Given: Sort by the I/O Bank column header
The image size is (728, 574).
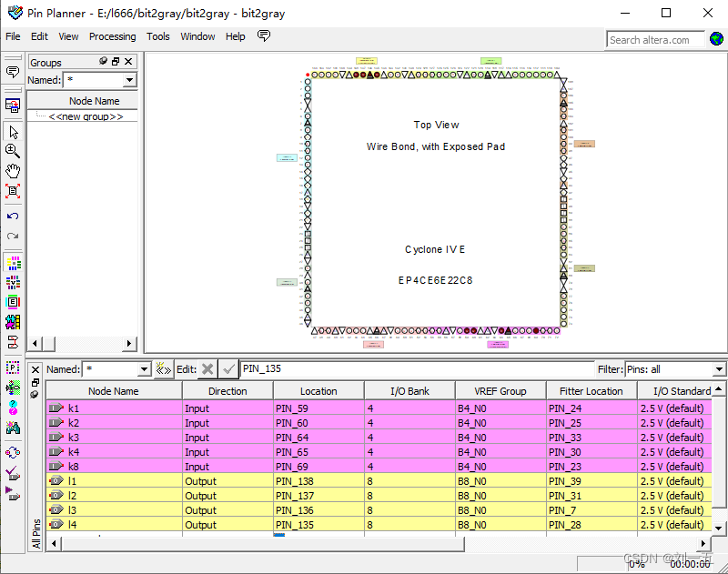Looking at the screenshot, I should (x=409, y=391).
